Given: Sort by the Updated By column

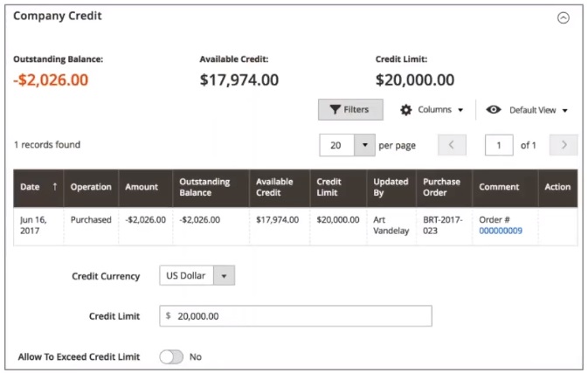Looking at the screenshot, I should tap(390, 187).
